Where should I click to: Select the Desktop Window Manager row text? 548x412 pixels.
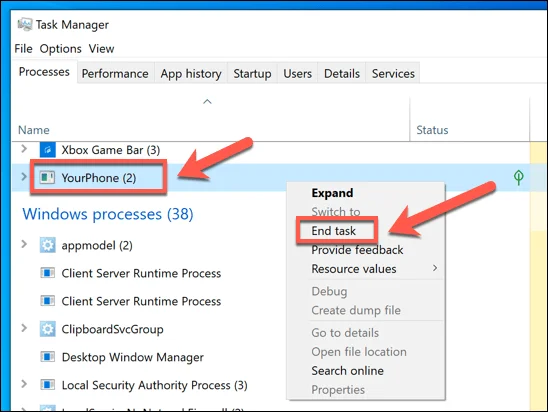pyautogui.click(x=133, y=357)
